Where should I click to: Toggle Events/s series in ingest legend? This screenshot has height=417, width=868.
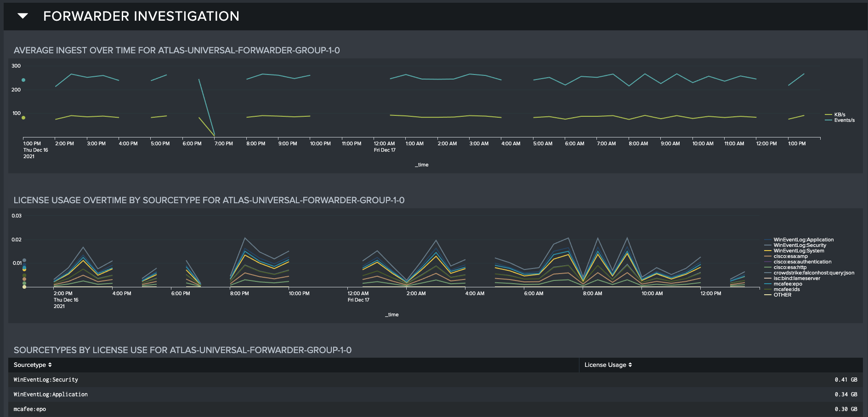coord(844,120)
